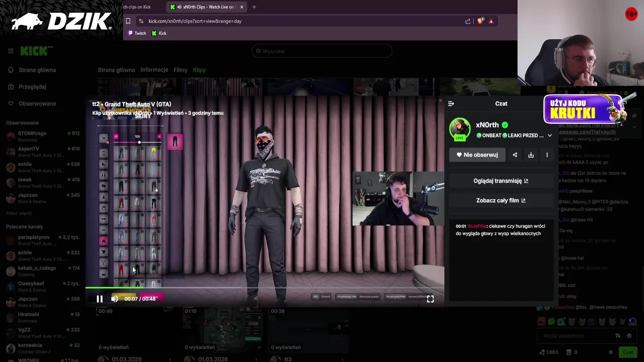Viewport: 644px width, 362px height.
Task: Switch to xN0rth Clips browser tab
Action: (x=206, y=7)
